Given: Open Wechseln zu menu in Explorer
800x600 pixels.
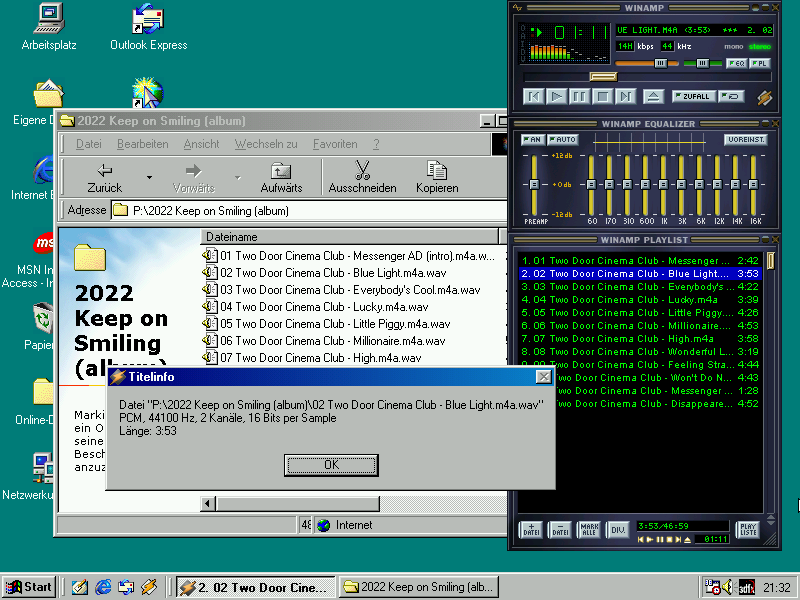Looking at the screenshot, I should tap(266, 144).
